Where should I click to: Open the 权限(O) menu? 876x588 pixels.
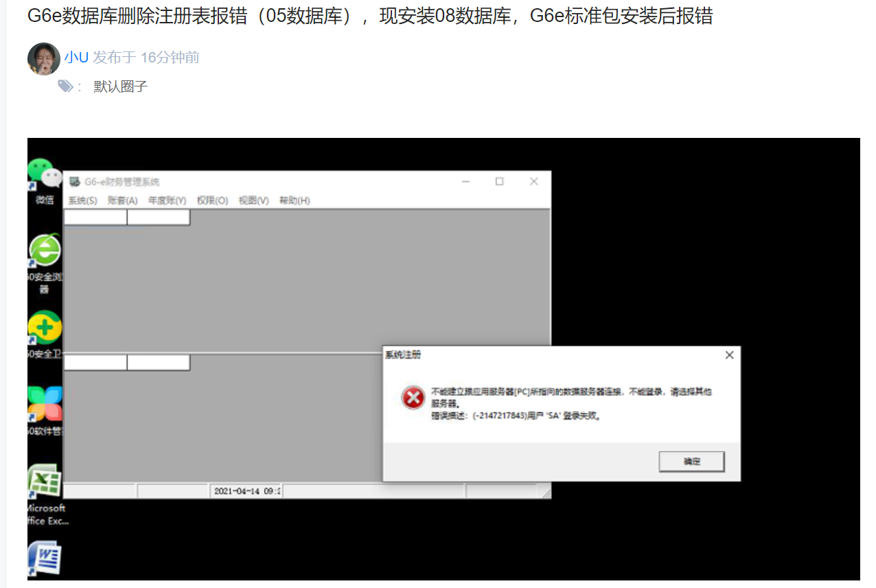[x=212, y=200]
